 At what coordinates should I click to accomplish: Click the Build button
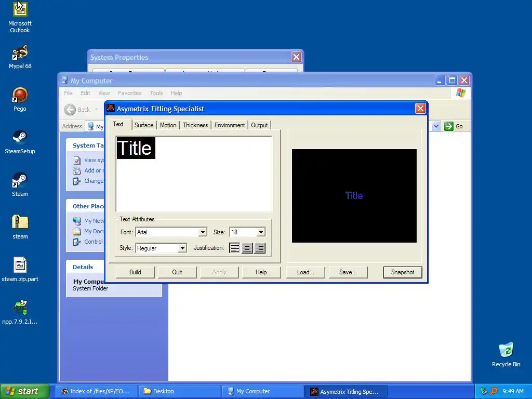[135, 272]
